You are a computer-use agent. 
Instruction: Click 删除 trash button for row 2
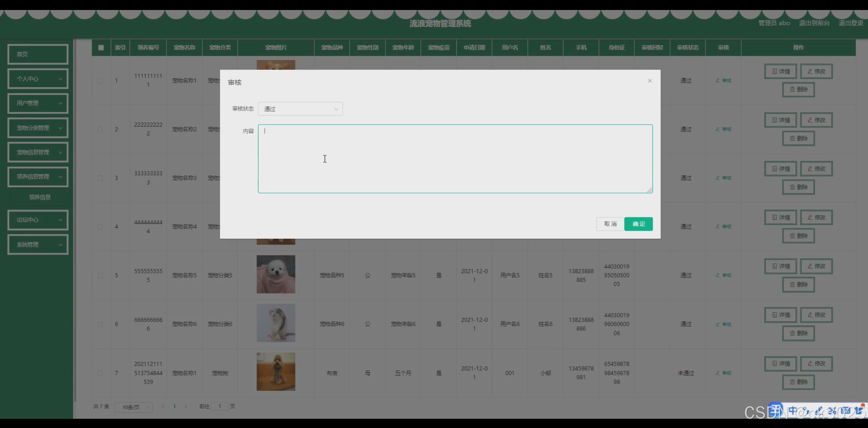798,138
